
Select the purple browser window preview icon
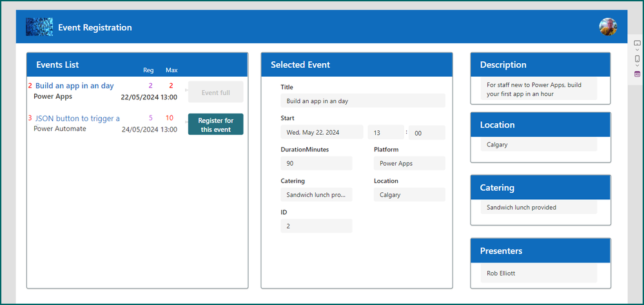click(x=637, y=74)
